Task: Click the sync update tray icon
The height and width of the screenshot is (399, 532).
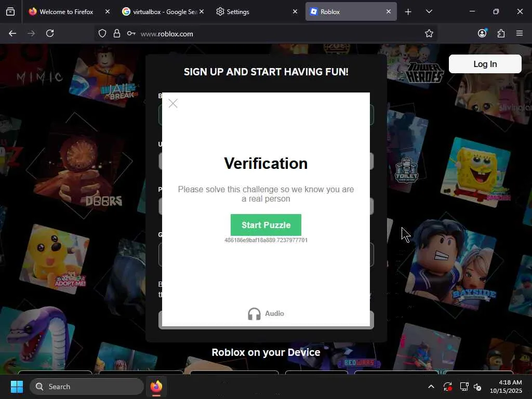Action: coord(448,387)
